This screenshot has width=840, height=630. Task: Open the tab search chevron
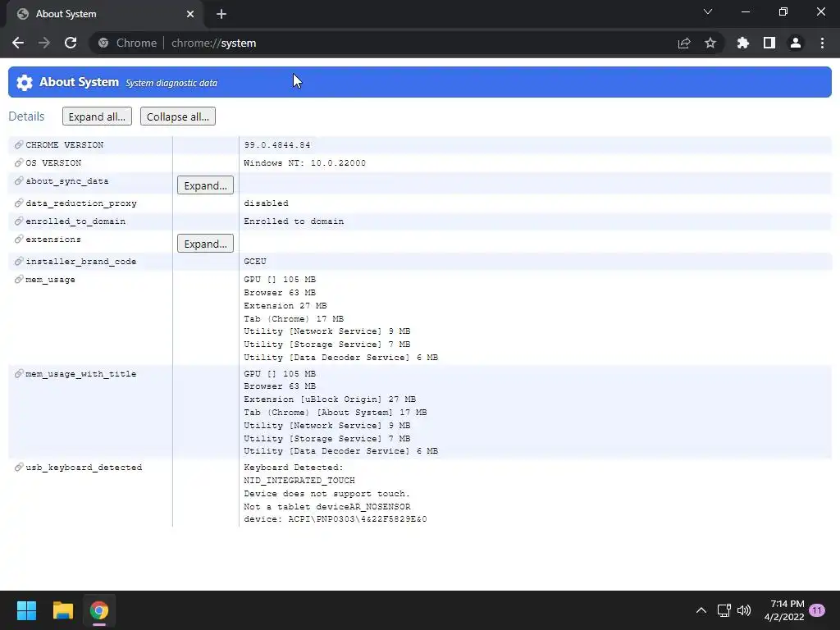coord(708,11)
